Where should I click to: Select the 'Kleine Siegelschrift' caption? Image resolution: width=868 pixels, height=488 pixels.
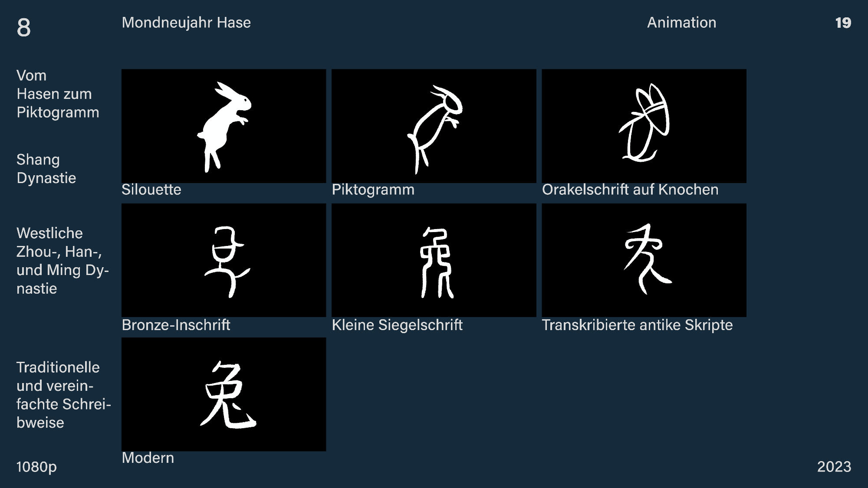coord(397,325)
